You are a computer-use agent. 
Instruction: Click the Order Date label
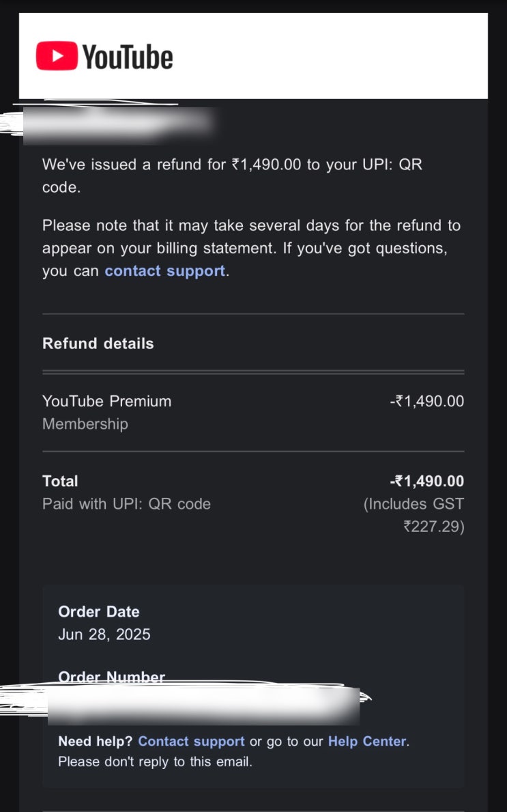click(x=99, y=612)
